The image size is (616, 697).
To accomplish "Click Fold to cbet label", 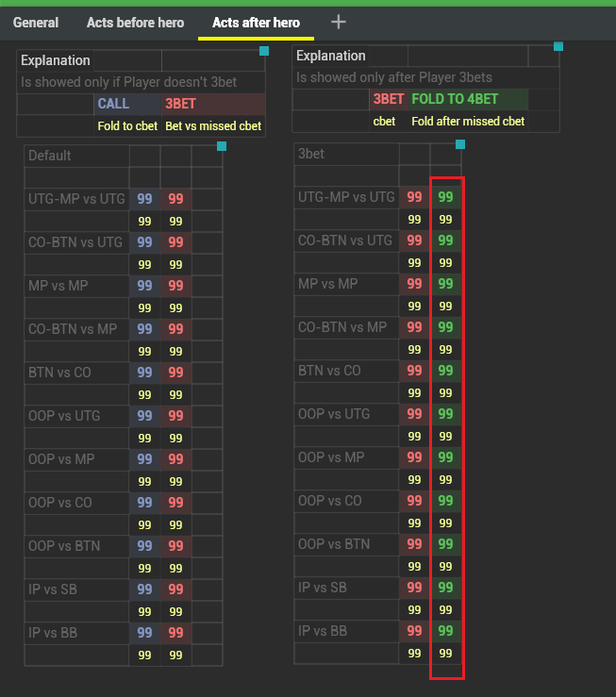I will (x=127, y=126).
